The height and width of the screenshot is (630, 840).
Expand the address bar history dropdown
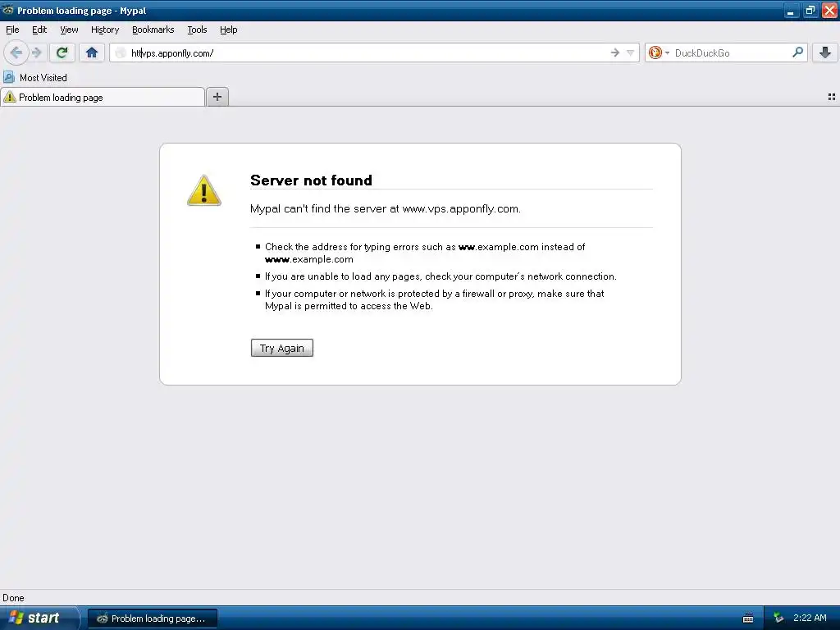click(631, 52)
